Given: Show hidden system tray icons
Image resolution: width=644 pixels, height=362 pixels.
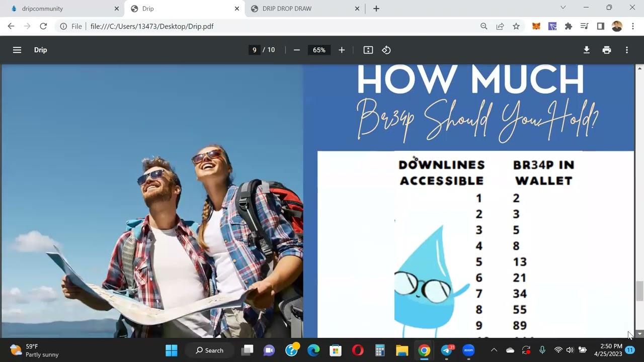Looking at the screenshot, I should coord(494,350).
